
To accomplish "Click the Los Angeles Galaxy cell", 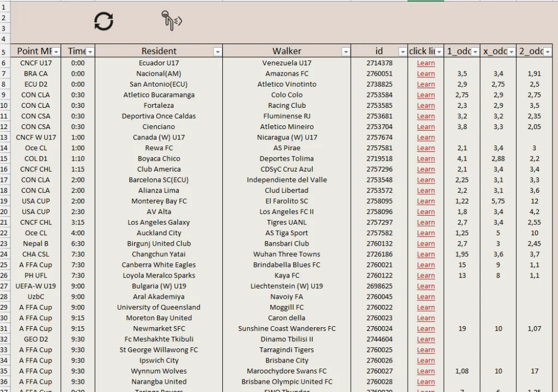I will click(x=159, y=222).
